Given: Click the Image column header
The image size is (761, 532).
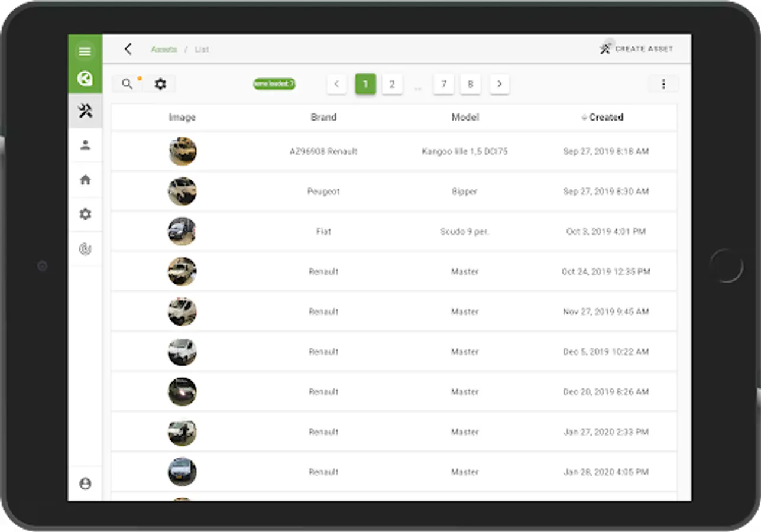Looking at the screenshot, I should click(182, 117).
